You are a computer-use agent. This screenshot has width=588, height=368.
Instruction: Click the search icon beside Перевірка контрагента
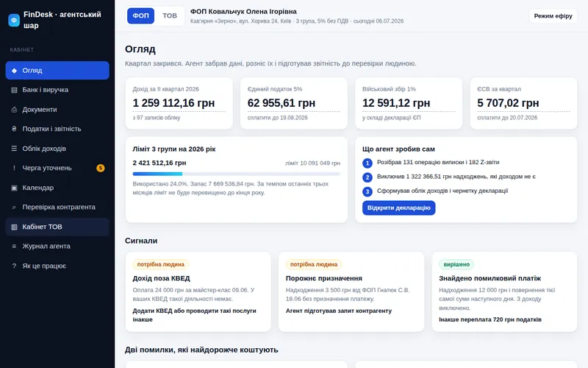point(14,208)
